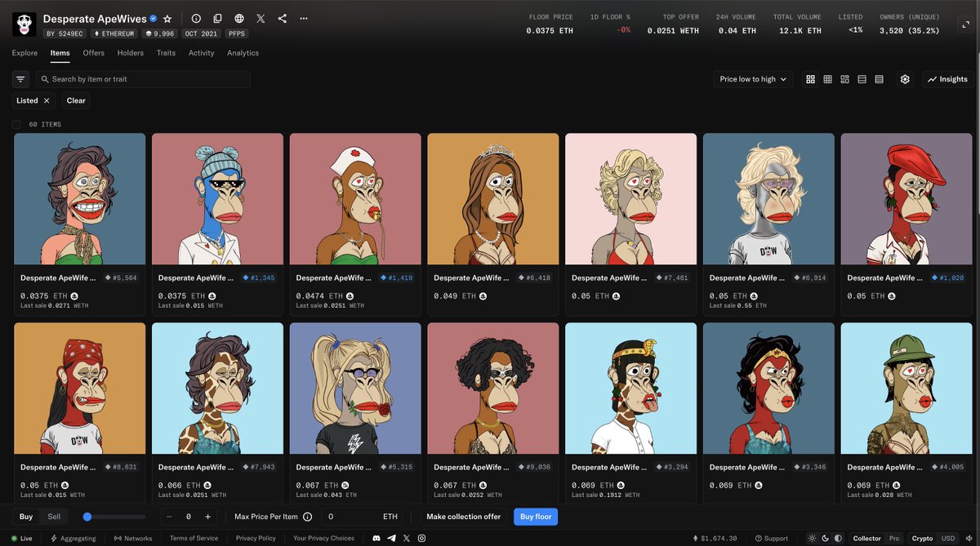Open the Holders tab

(x=131, y=53)
